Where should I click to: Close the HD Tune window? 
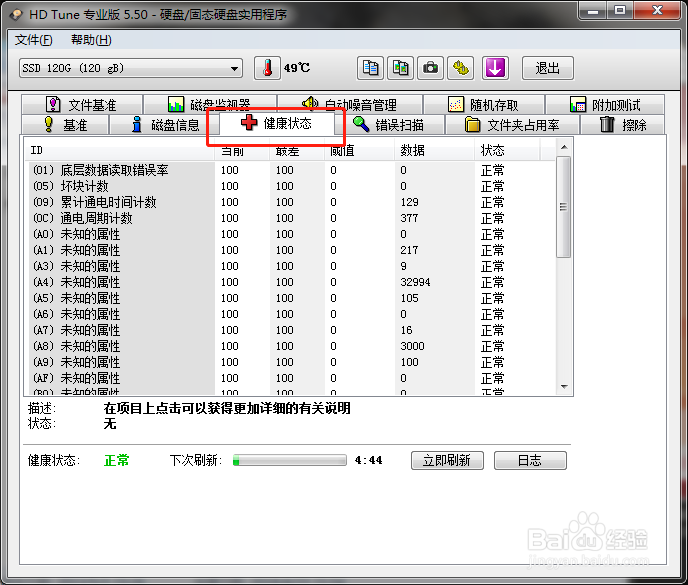coord(657,10)
